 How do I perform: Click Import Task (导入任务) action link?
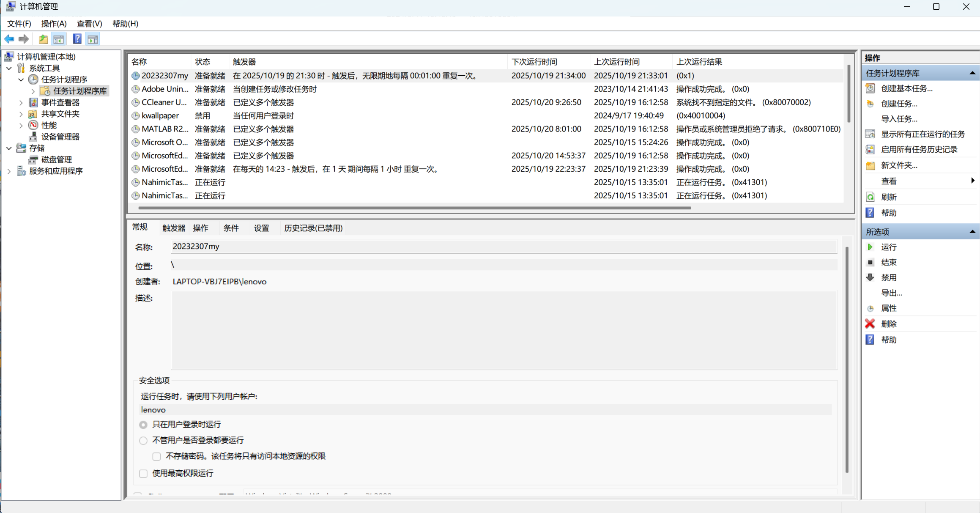click(899, 119)
